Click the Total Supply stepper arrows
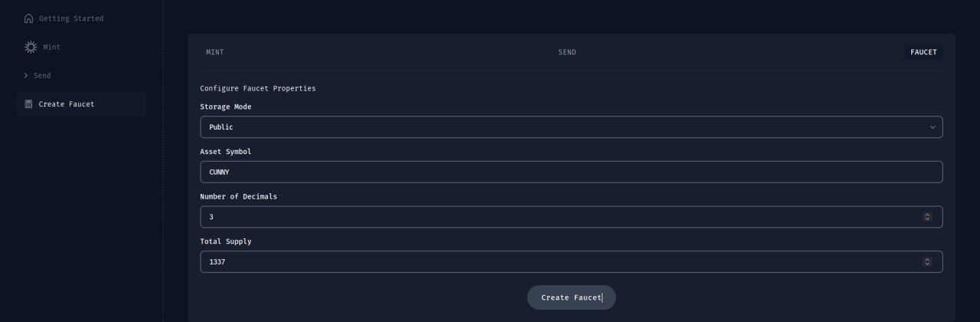Viewport: 980px width, 322px height. [x=927, y=262]
